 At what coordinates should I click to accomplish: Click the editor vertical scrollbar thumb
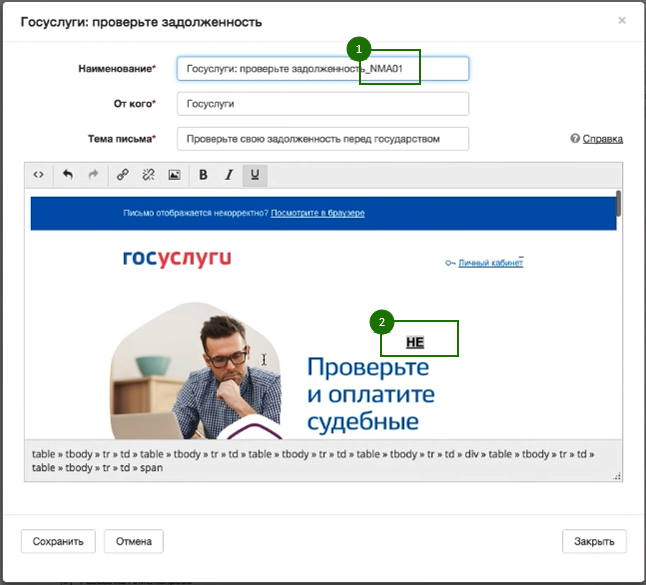tap(618, 203)
